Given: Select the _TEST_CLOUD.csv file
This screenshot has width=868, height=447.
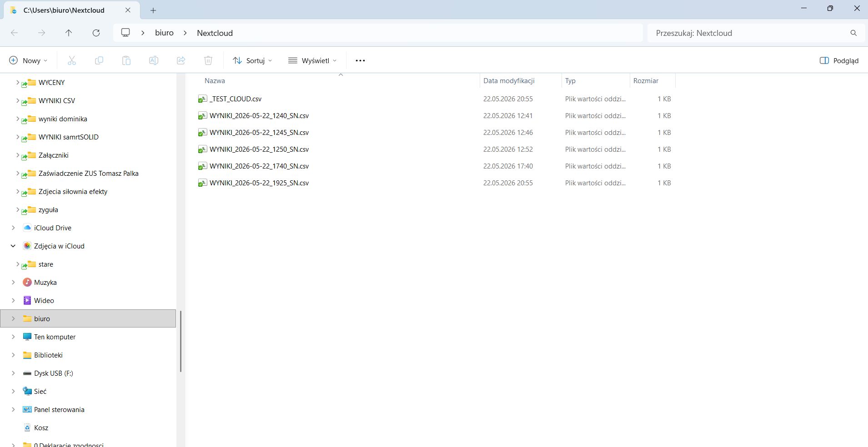Looking at the screenshot, I should [235, 99].
